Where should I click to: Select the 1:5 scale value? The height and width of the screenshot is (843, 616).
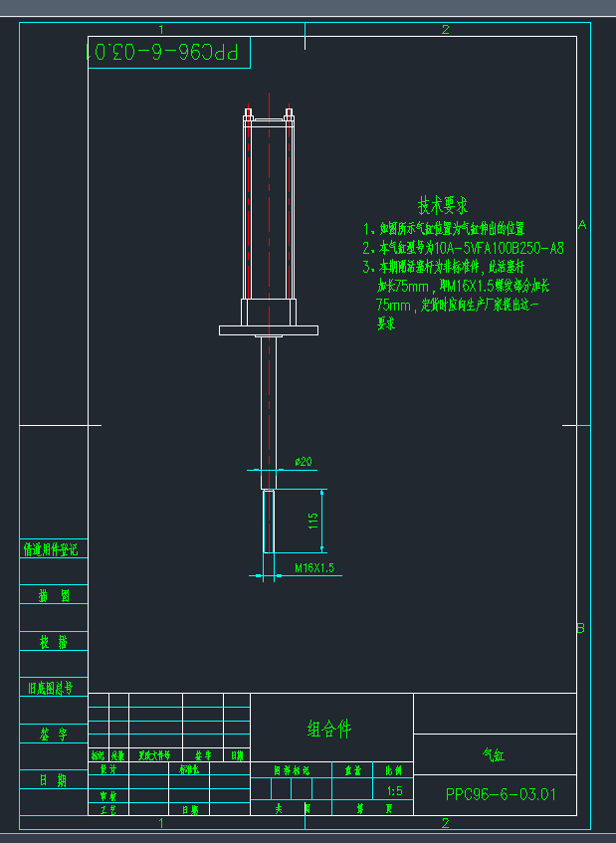point(394,791)
